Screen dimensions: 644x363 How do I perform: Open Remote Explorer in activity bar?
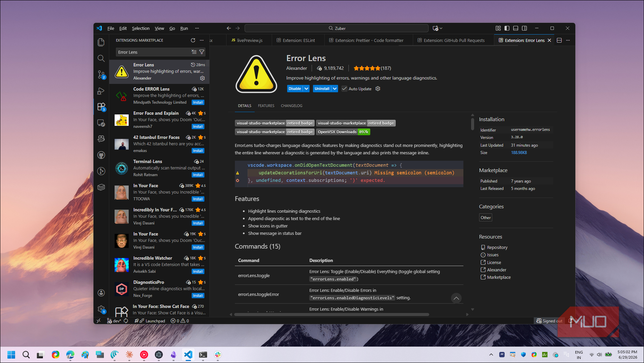pos(101,123)
